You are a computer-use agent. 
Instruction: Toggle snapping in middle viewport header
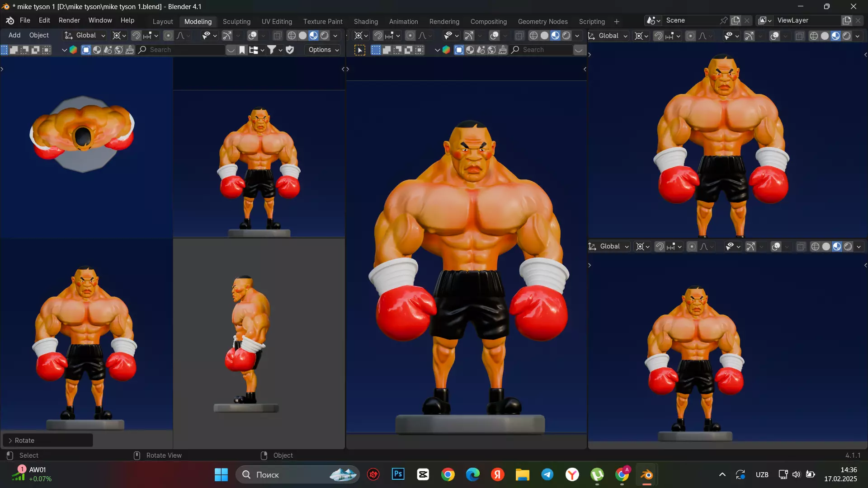coord(378,36)
